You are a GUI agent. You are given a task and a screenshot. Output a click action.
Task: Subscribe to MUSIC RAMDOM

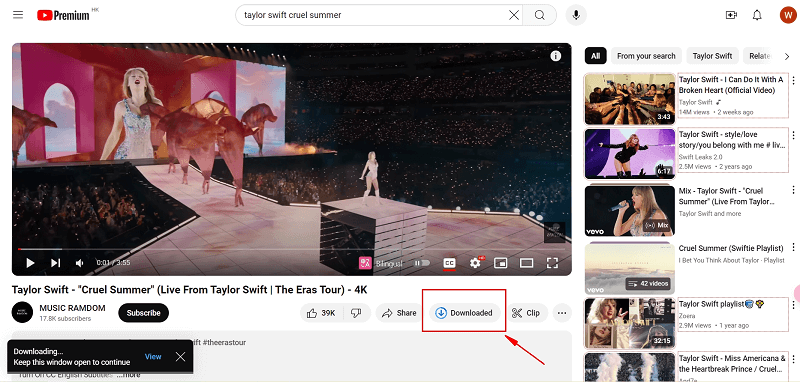coord(143,313)
